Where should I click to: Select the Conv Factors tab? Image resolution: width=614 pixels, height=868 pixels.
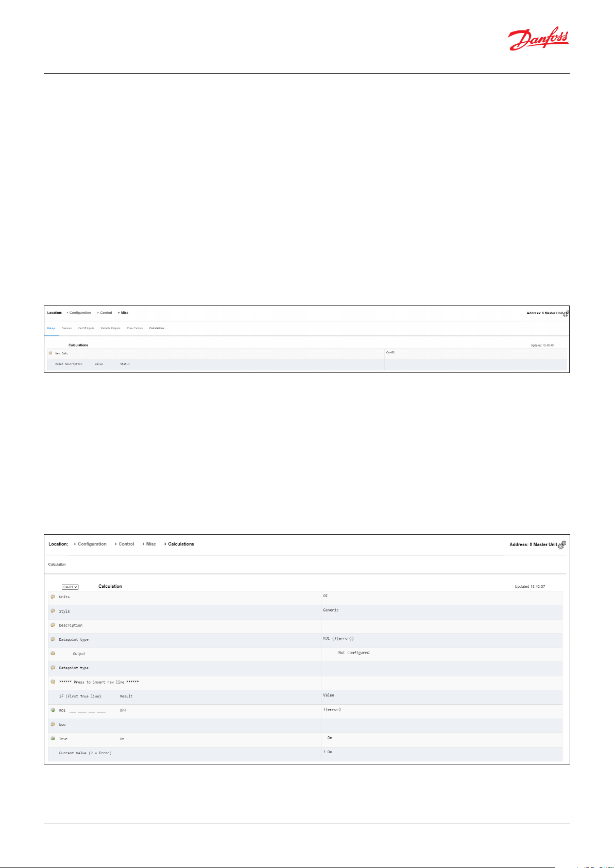click(x=135, y=328)
